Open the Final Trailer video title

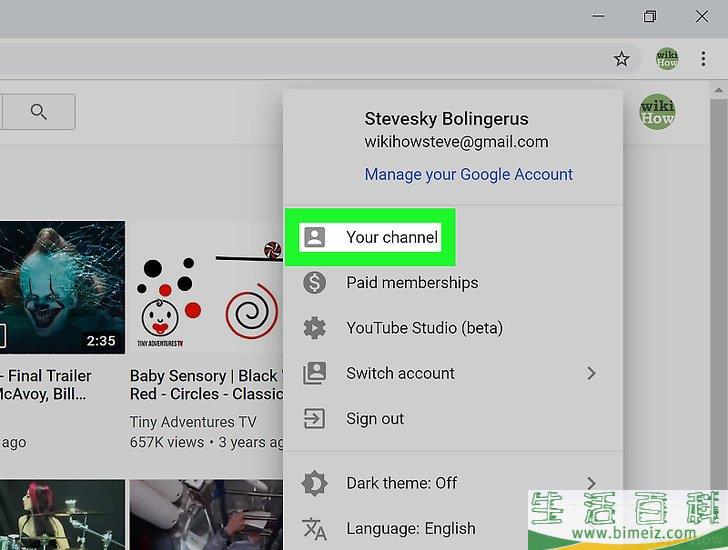point(46,385)
